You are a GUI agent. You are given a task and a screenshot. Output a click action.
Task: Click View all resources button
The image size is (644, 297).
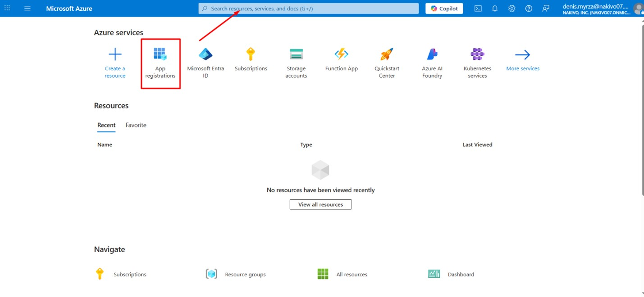[320, 204]
